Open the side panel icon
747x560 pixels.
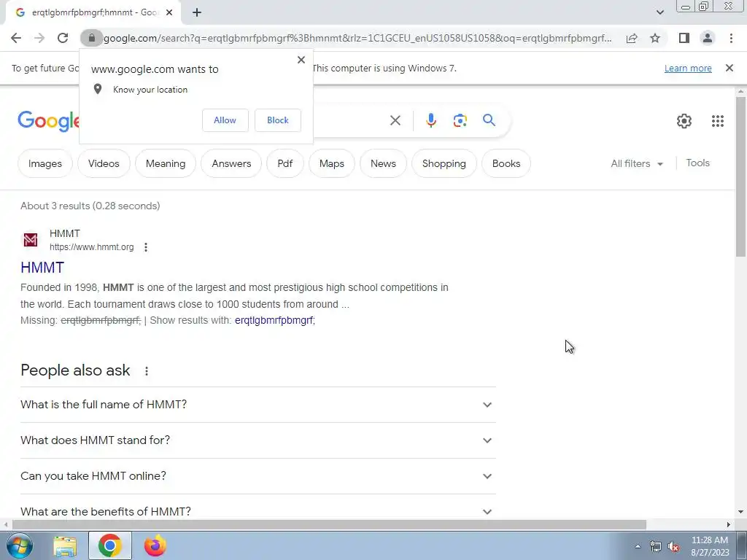click(x=684, y=38)
